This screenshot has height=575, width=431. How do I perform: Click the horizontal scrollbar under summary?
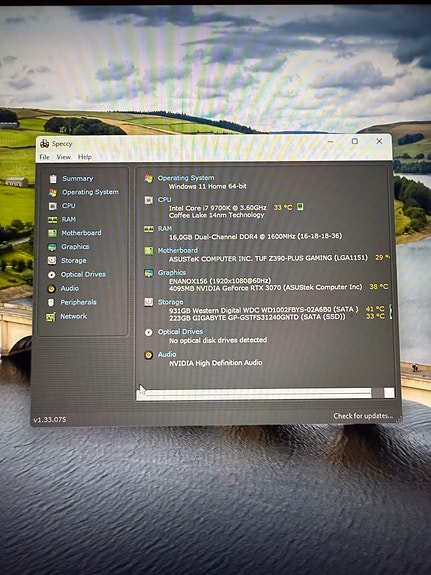(266, 393)
